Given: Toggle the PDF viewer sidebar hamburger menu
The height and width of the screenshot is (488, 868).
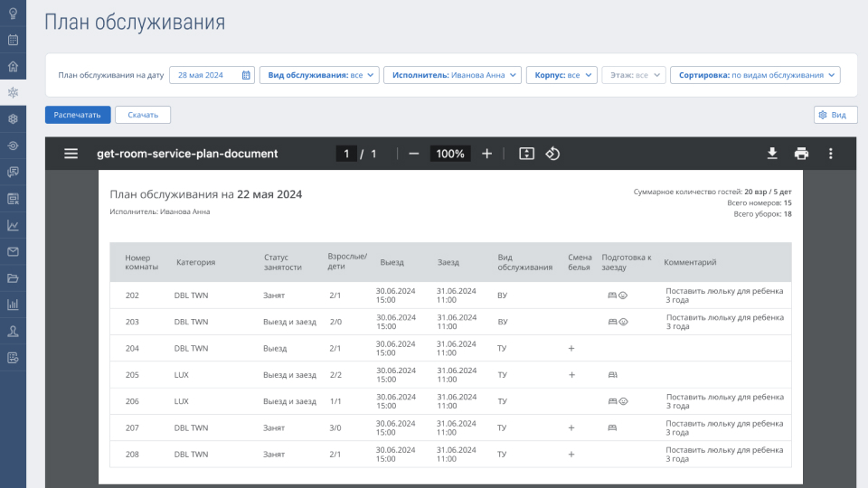Looking at the screenshot, I should pyautogui.click(x=71, y=154).
